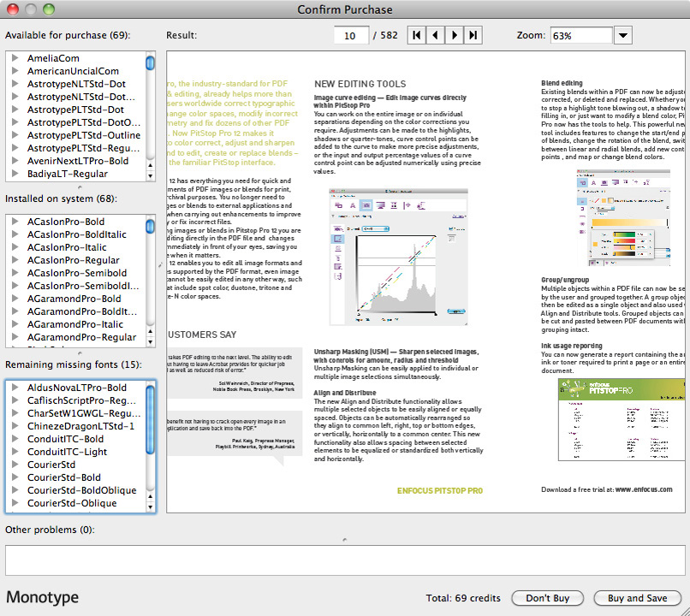Viewport: 690px width, 616px height.
Task: Expand the ACaslonPro-Bold disclosure triangle
Action: (x=15, y=221)
